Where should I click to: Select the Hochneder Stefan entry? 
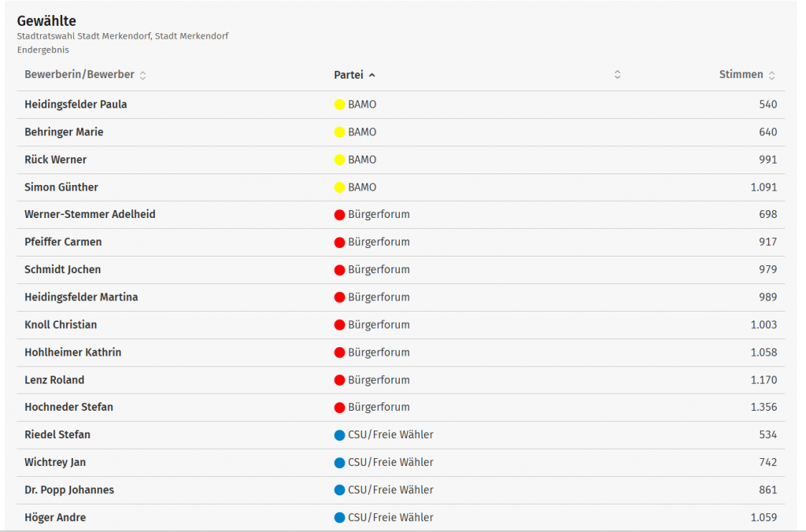tap(68, 408)
